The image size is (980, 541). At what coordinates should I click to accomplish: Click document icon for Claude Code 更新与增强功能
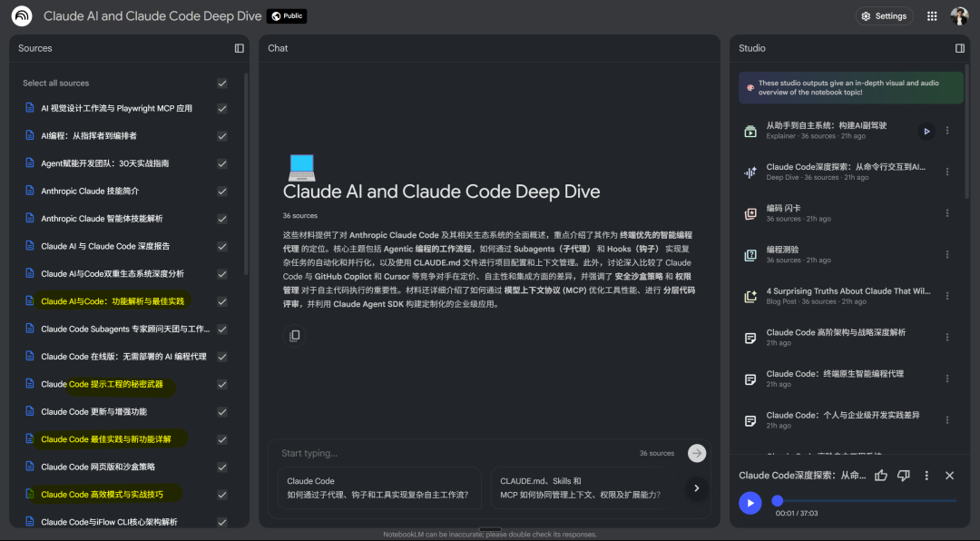coord(29,411)
